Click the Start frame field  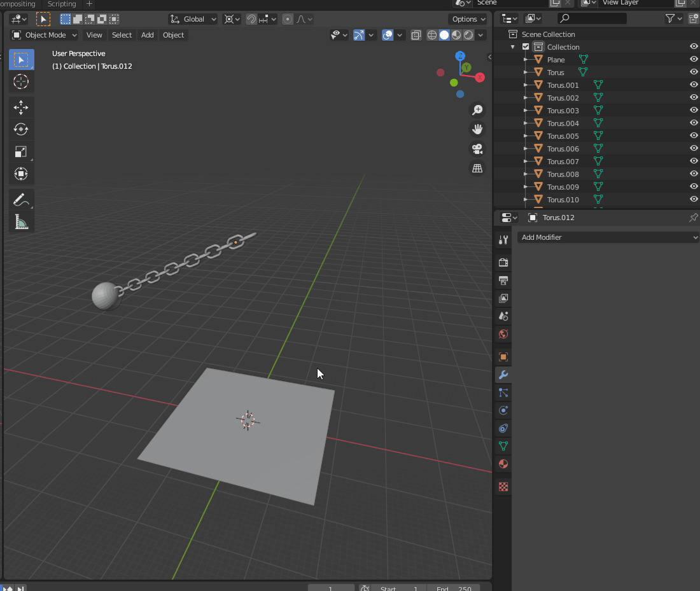(399, 588)
